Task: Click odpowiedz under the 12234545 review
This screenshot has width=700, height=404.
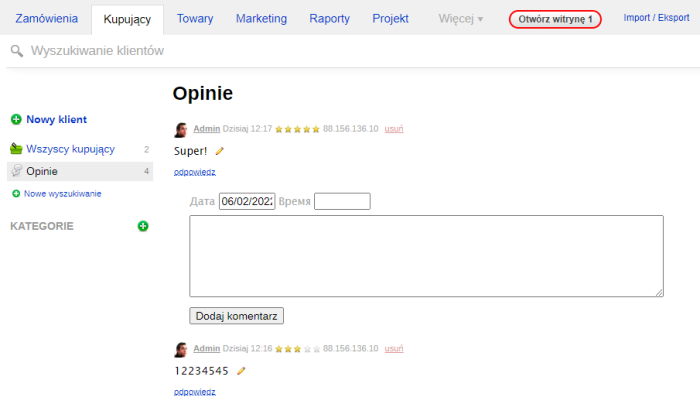Action: tap(194, 391)
